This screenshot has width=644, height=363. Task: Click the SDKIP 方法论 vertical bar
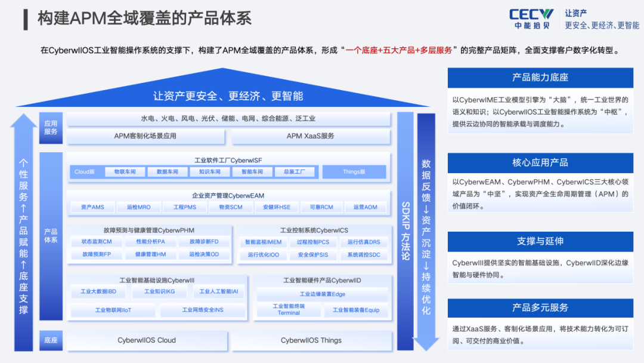pyautogui.click(x=405, y=231)
